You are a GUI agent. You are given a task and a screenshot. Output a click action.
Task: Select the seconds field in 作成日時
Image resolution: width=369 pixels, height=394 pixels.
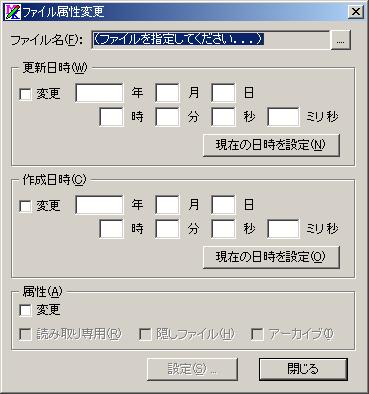coord(223,229)
